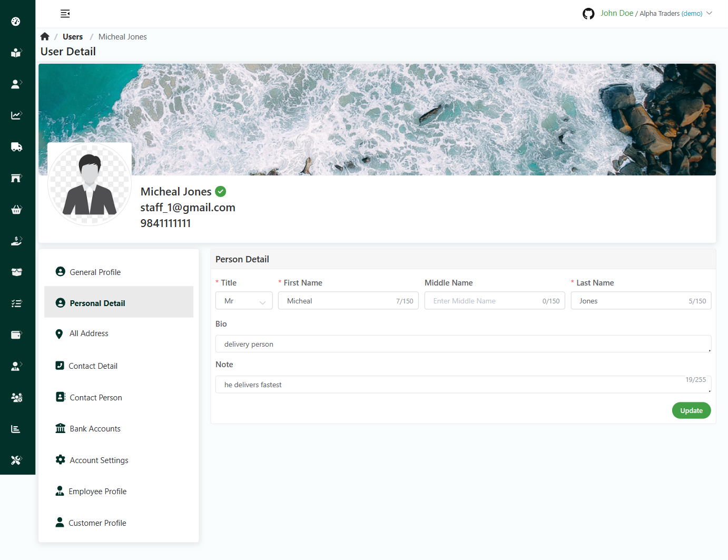Open the Employee Profile tab

point(119,492)
